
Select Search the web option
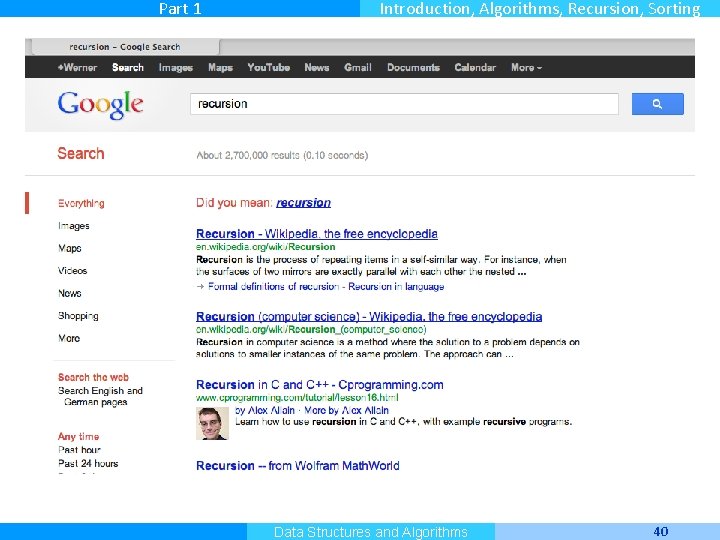[93, 377]
